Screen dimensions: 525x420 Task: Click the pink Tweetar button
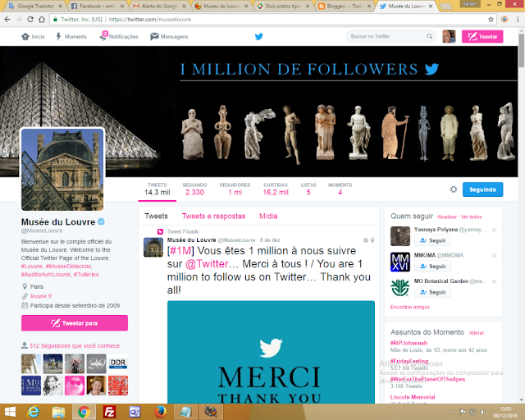[482, 37]
